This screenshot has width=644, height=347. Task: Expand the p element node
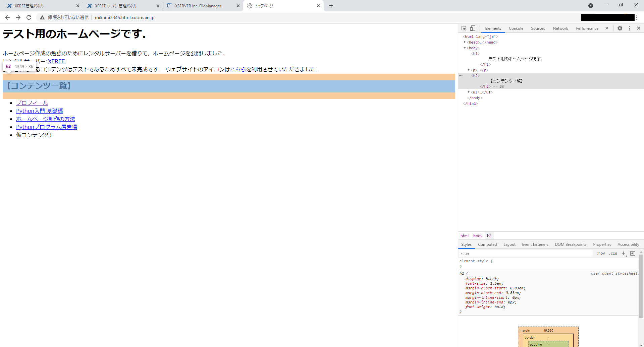[x=469, y=70]
